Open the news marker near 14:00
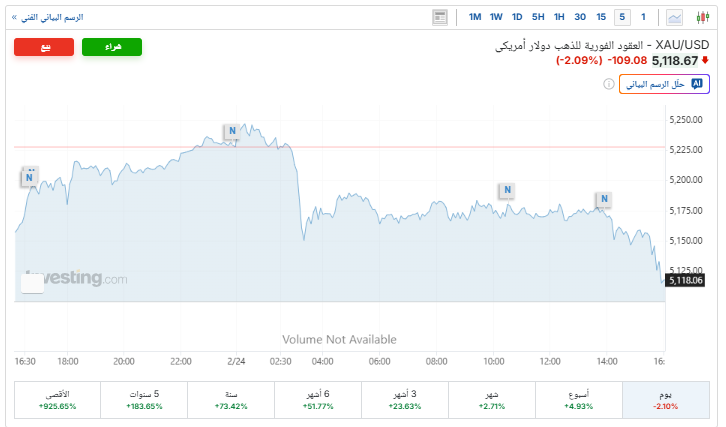The height and width of the screenshot is (427, 726). [603, 199]
